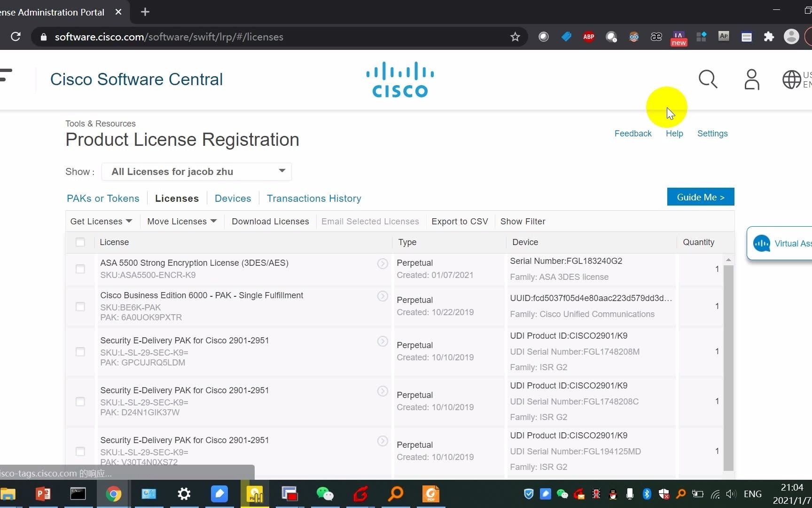This screenshot has height=508, width=812.
Task: Click the volume speaker tray icon
Action: click(x=731, y=494)
